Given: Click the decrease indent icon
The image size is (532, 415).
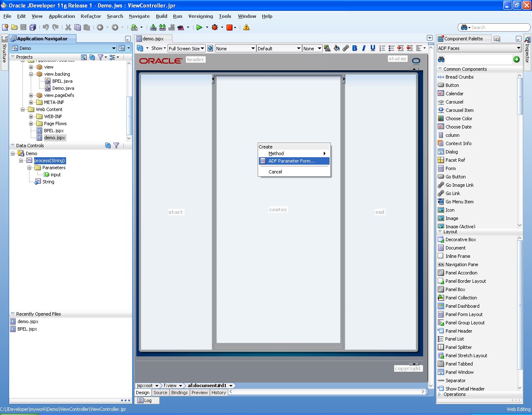Looking at the screenshot, I should point(410,48).
